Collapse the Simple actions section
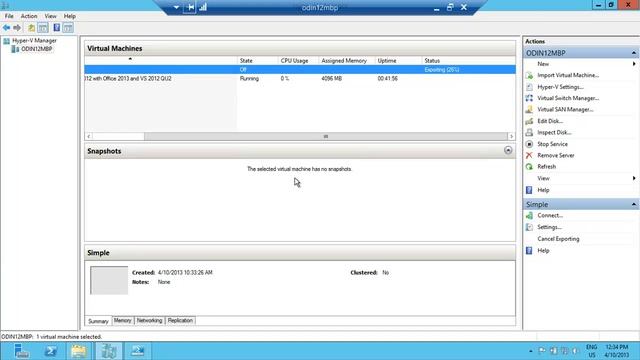 (x=633, y=204)
